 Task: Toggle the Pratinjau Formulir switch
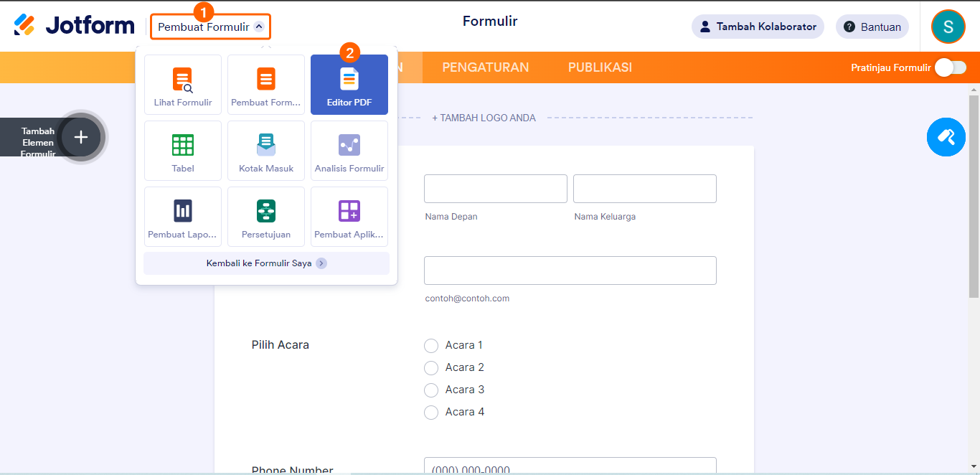pyautogui.click(x=950, y=67)
